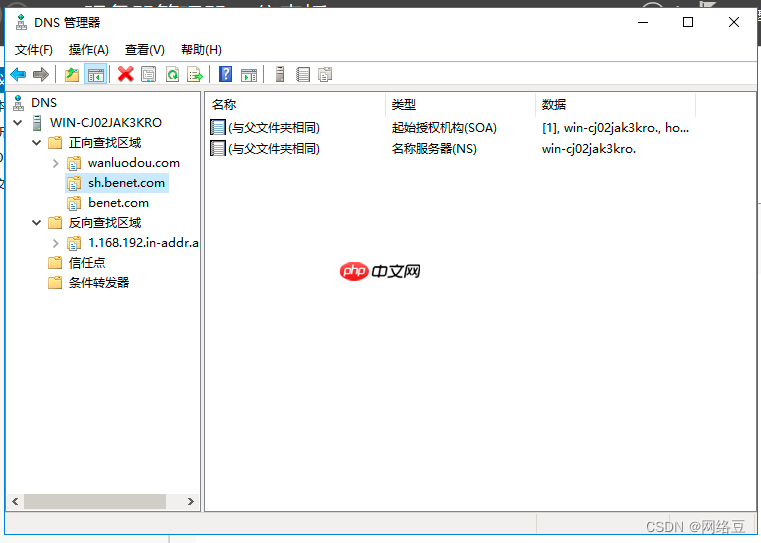Select the WIN-CJ02JAK3KRO server label
This screenshot has width=761, height=543.
tap(106, 123)
